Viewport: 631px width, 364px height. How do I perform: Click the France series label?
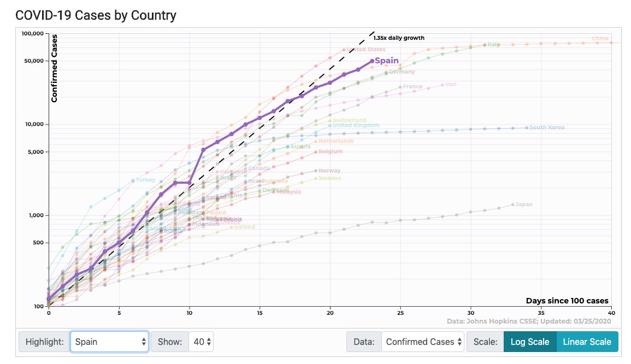[x=412, y=87]
